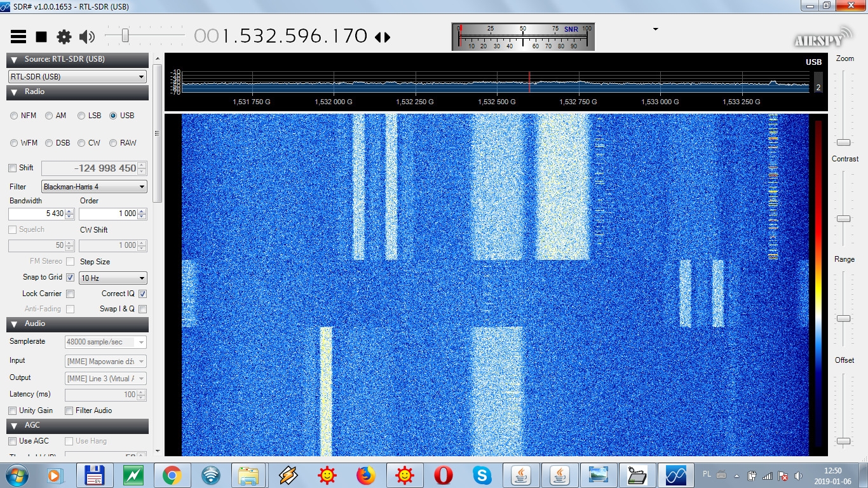
Task: Collapse the Radio panel header
Action: coord(78,92)
